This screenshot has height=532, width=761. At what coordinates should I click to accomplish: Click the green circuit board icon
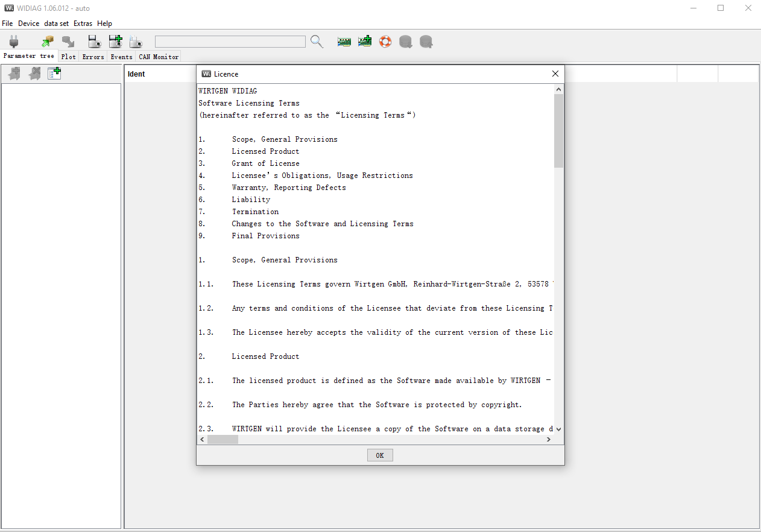click(344, 42)
